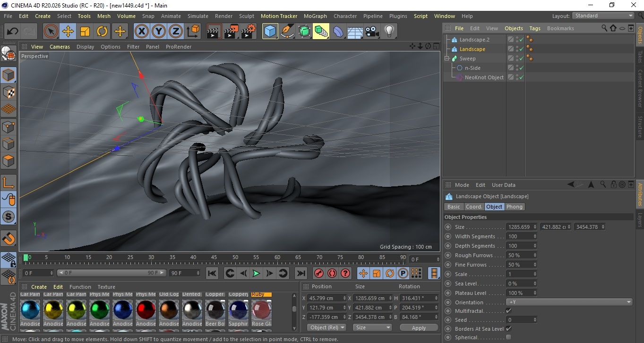644x343 pixels.
Task: Select the Move tool in toolbar
Action: tap(68, 32)
